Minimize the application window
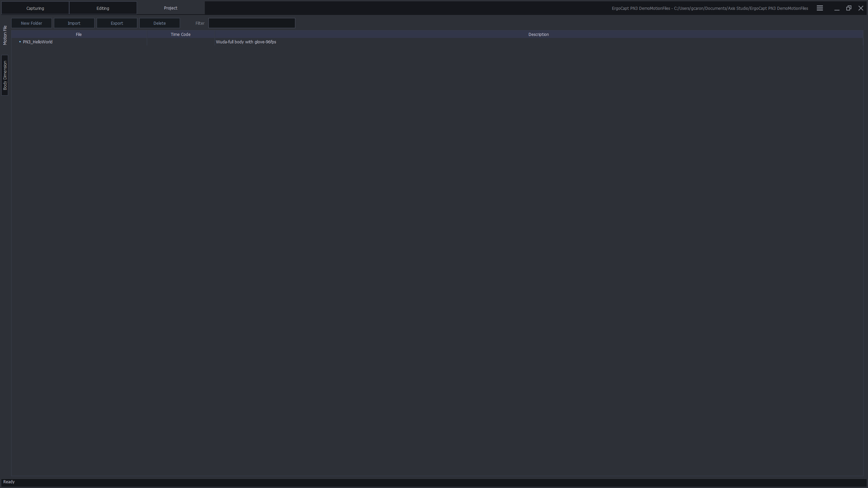This screenshot has height=488, width=868. click(836, 8)
